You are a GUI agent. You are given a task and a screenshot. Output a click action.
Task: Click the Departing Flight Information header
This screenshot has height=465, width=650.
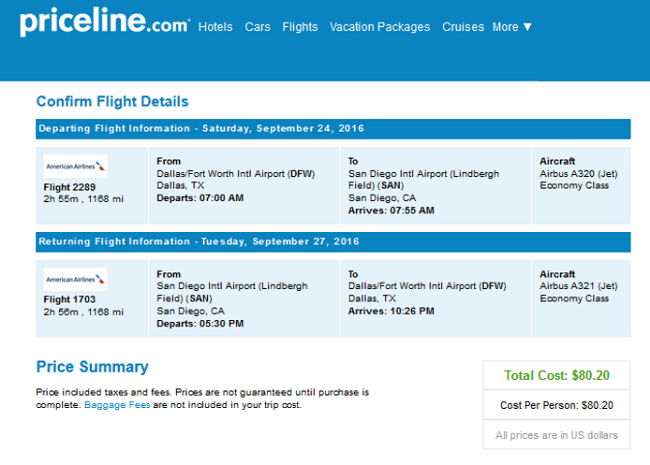(201, 129)
